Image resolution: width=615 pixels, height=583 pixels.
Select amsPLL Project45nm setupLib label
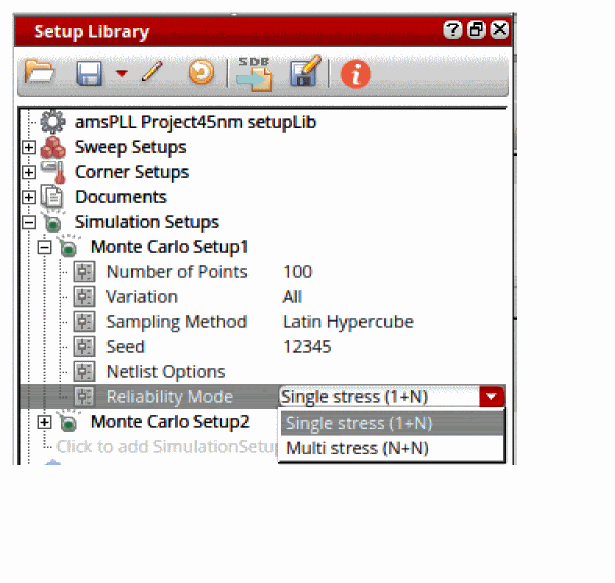coord(195,122)
